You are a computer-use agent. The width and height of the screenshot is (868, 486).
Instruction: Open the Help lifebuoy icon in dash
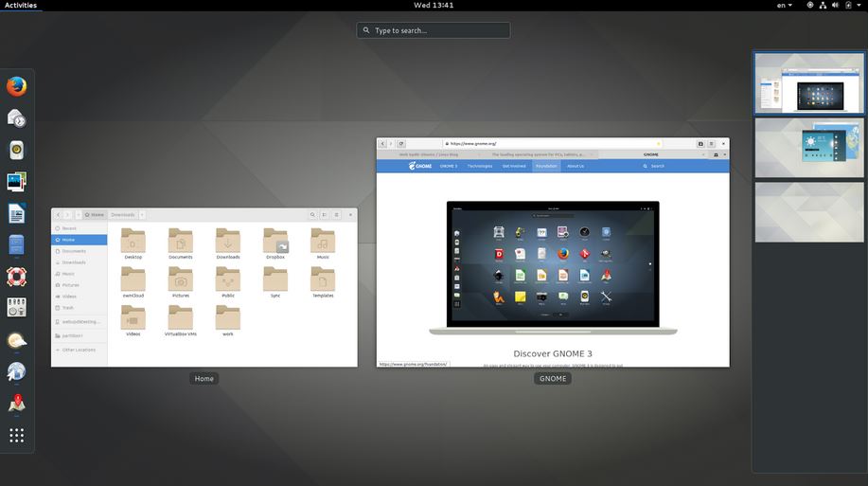click(17, 277)
